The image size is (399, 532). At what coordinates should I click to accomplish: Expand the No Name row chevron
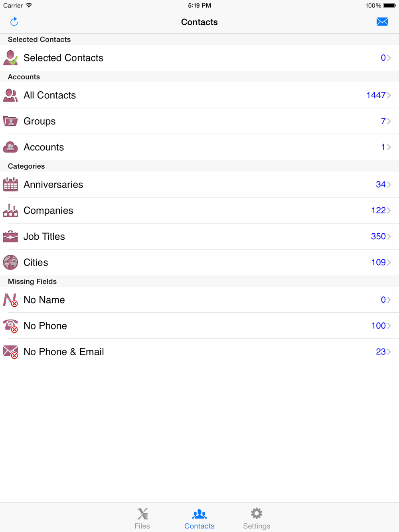click(x=389, y=299)
